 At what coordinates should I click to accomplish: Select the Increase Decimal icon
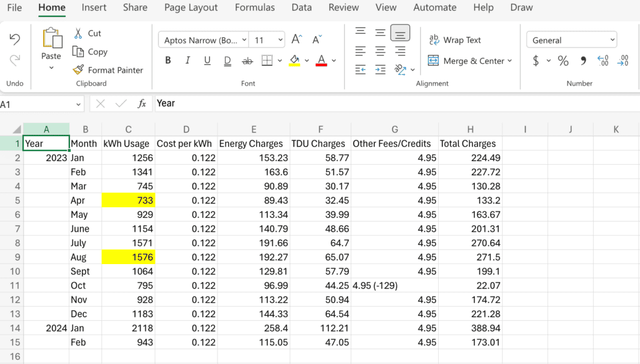click(602, 61)
